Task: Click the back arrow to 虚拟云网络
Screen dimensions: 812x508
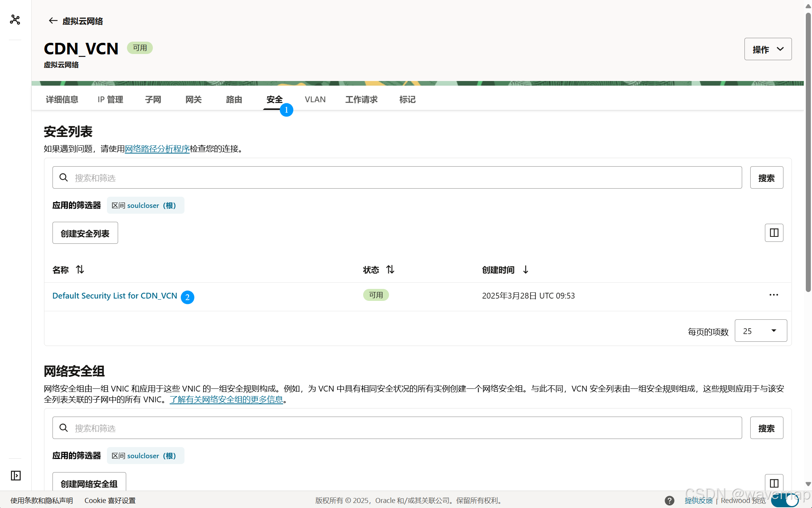Action: (x=53, y=21)
